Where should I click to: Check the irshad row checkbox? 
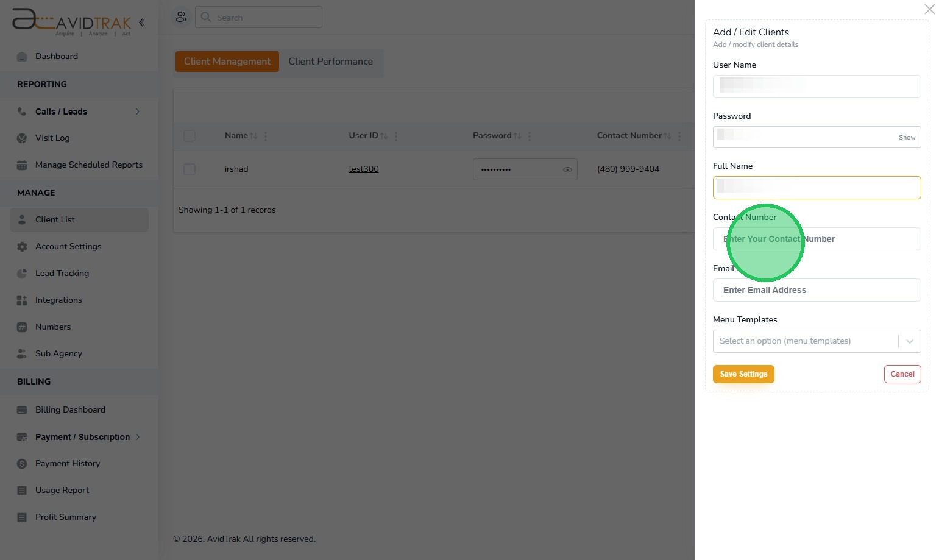(x=190, y=169)
